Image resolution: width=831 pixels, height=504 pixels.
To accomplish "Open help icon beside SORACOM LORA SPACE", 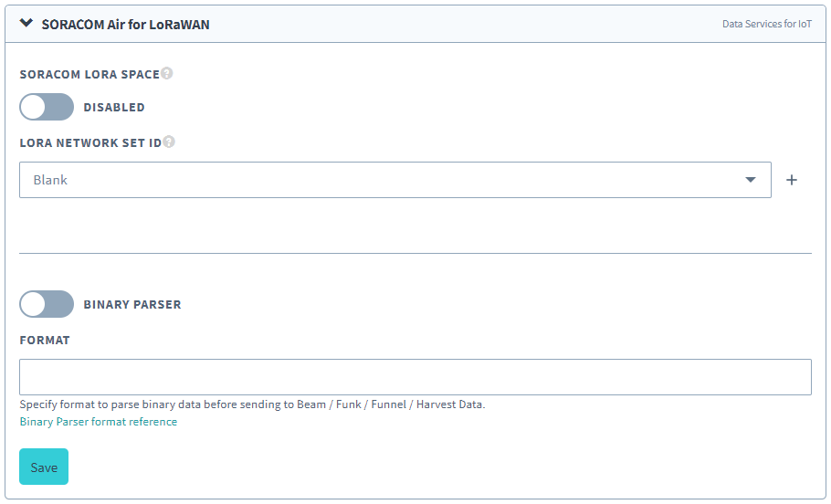I will pos(167,73).
